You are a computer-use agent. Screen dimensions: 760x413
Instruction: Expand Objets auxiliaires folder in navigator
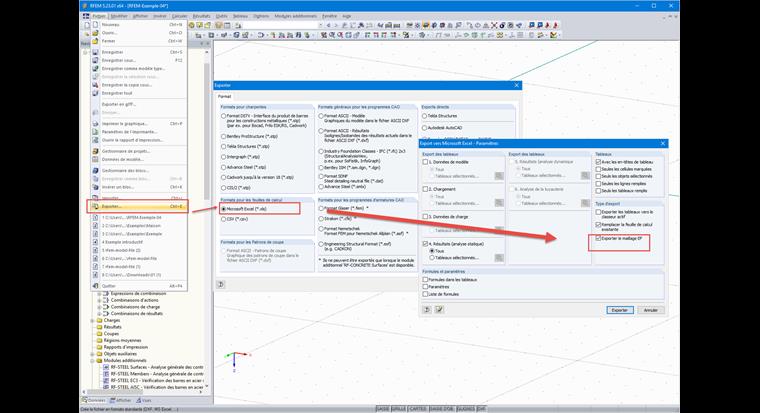(93, 354)
